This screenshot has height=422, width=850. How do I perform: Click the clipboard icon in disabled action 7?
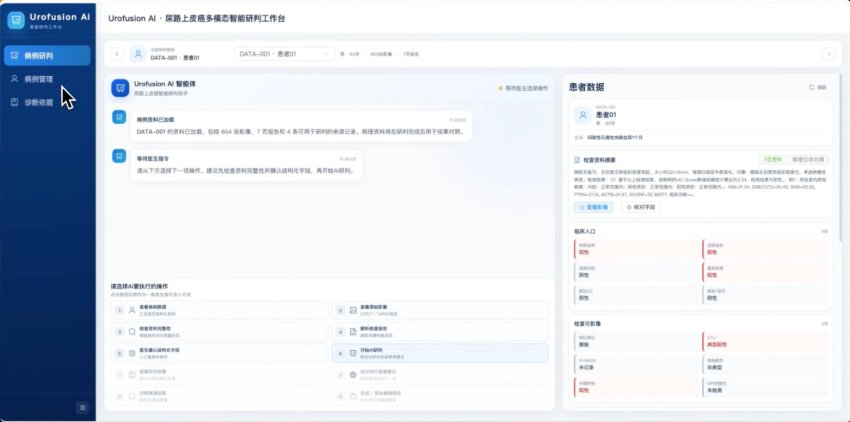132,375
